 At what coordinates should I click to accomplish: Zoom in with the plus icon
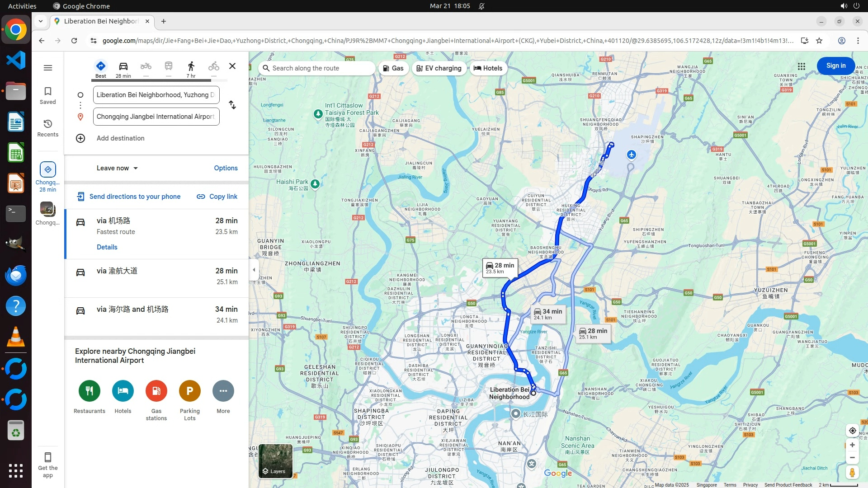tap(852, 445)
